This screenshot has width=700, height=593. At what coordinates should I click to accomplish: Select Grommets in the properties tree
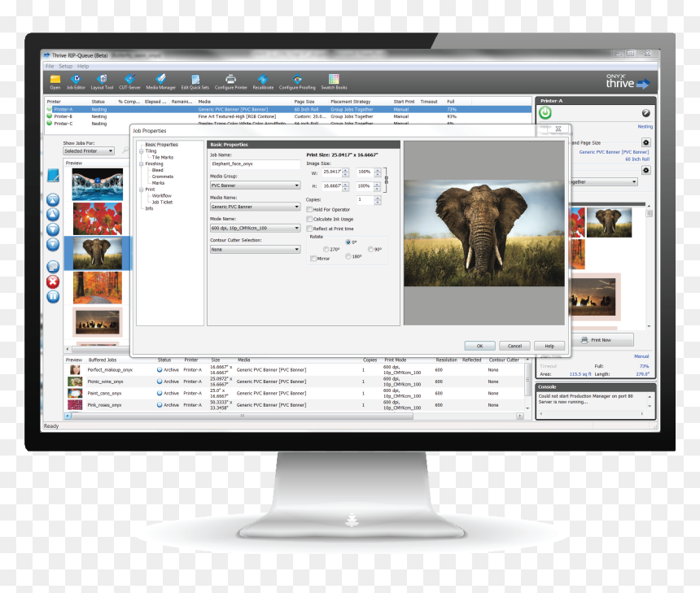[163, 177]
